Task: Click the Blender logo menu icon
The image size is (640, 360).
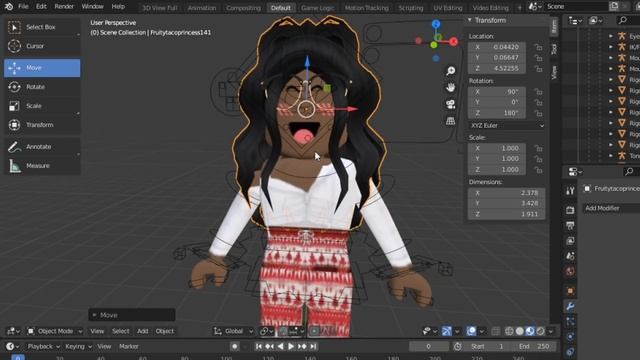Action: pyautogui.click(x=9, y=7)
